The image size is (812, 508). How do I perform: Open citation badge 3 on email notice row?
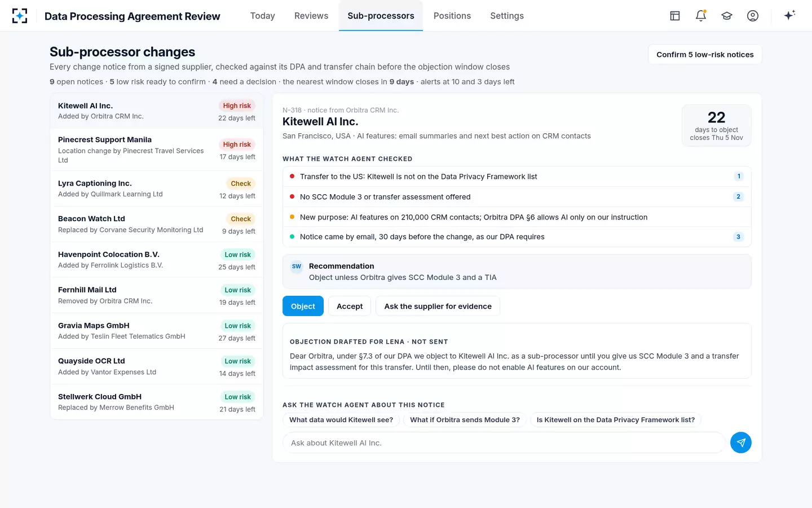pyautogui.click(x=739, y=237)
